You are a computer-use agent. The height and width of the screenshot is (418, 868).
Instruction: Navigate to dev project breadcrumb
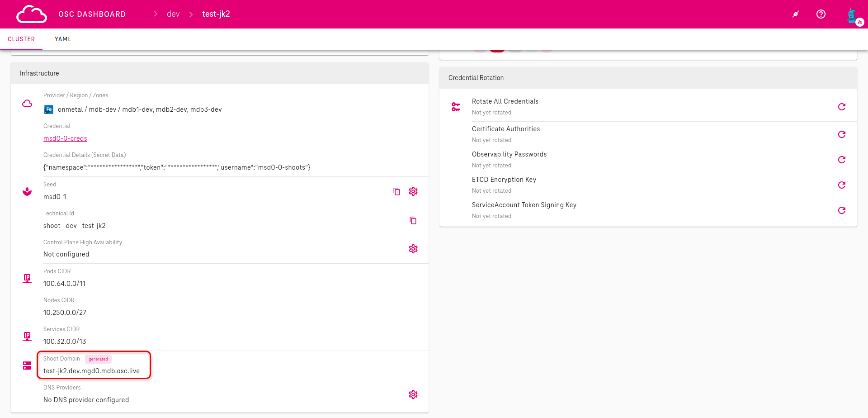click(x=173, y=14)
